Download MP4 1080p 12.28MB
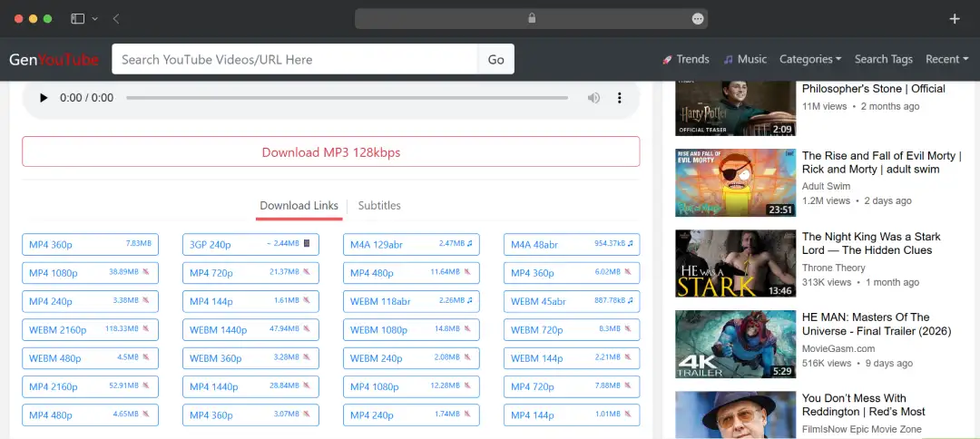980x439 pixels. [x=411, y=386]
